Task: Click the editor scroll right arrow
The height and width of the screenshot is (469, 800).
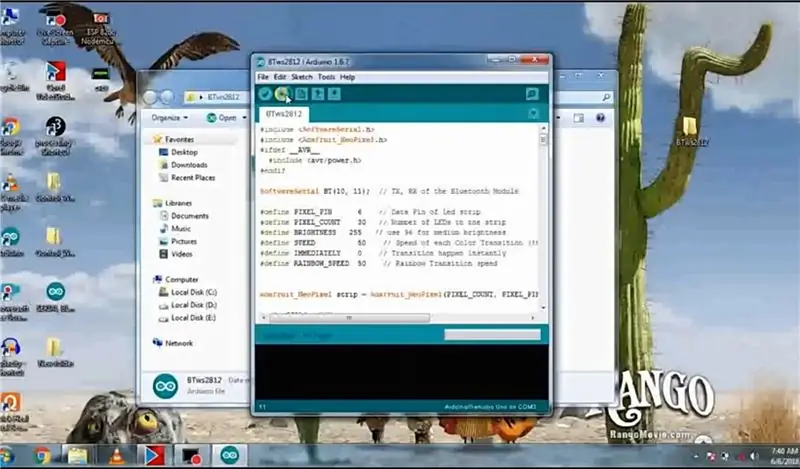Action: click(533, 317)
